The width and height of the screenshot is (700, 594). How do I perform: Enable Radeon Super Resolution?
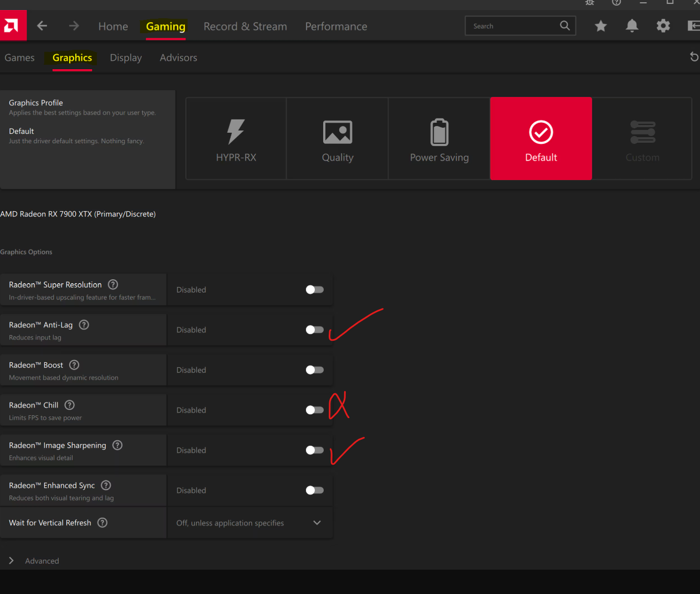pos(314,289)
